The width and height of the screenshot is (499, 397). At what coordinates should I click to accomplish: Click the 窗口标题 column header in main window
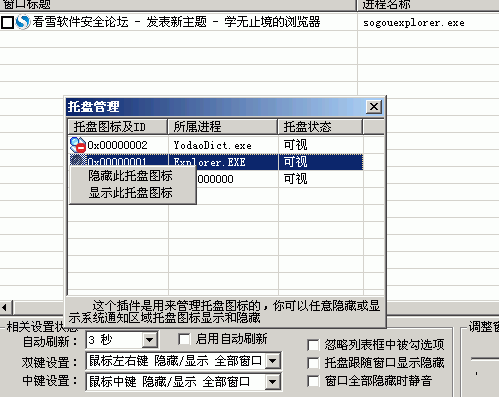178,5
